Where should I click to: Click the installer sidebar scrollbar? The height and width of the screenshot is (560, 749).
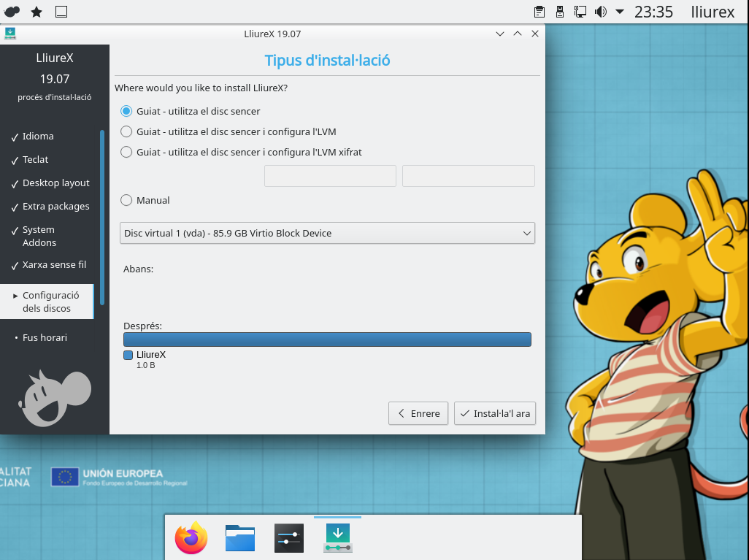[x=102, y=218]
